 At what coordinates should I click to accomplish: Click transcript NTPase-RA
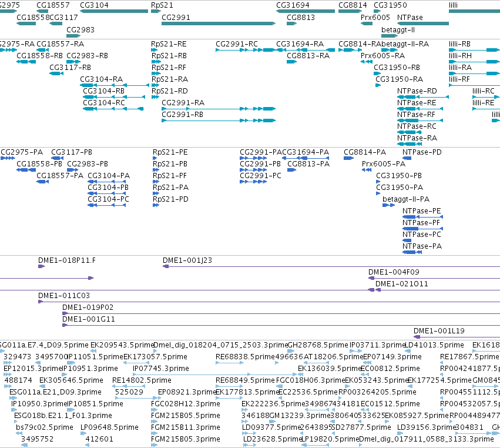click(x=417, y=138)
